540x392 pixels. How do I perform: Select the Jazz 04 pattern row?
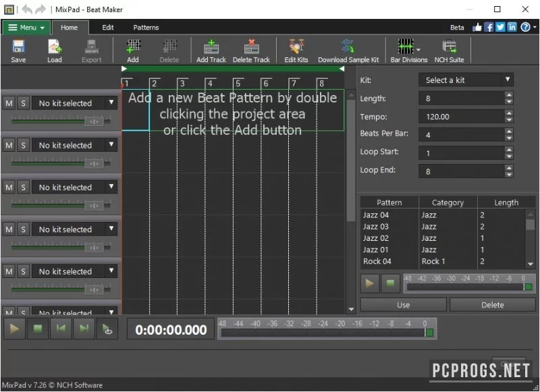(x=443, y=215)
